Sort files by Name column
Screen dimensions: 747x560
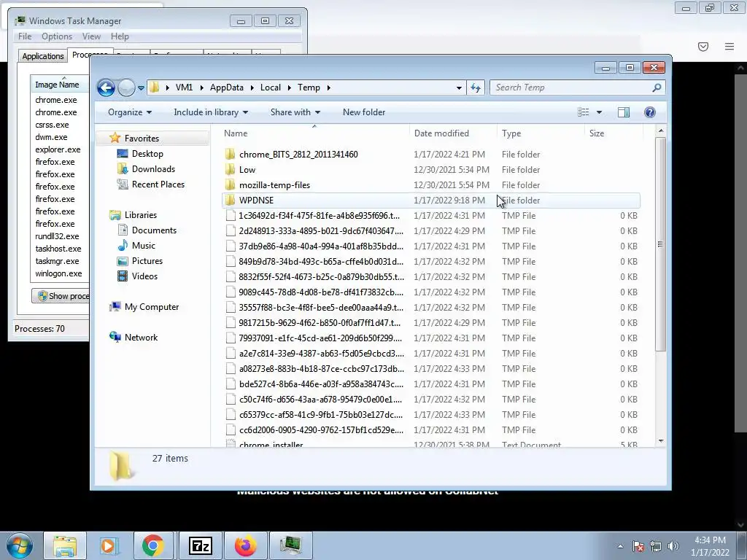click(314, 133)
